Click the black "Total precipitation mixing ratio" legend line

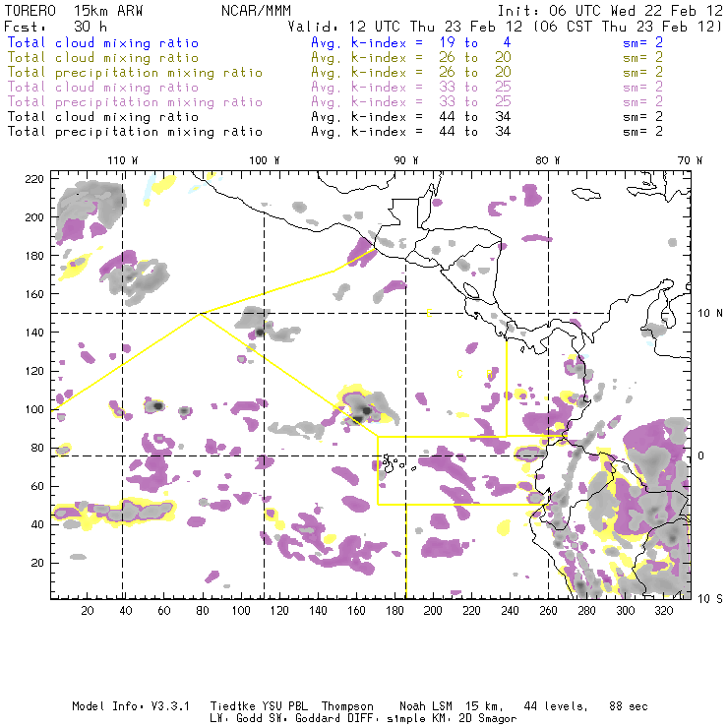[135, 132]
